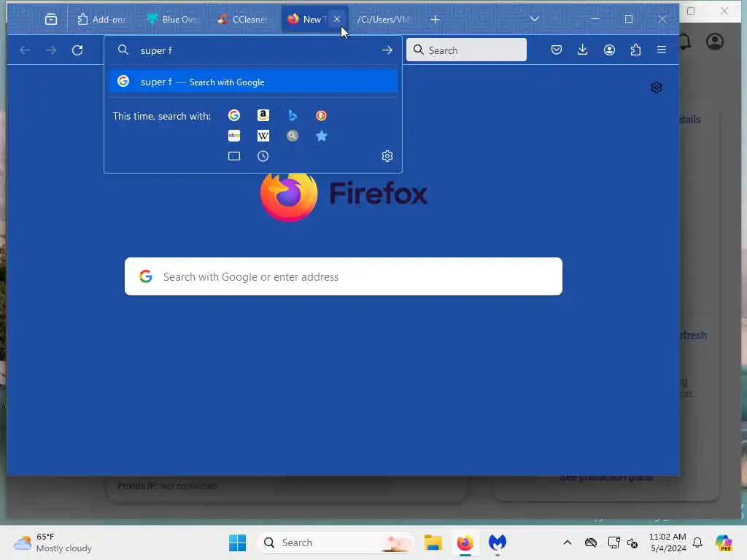Open the network display tray icon
747x560 pixels.
coord(614,542)
